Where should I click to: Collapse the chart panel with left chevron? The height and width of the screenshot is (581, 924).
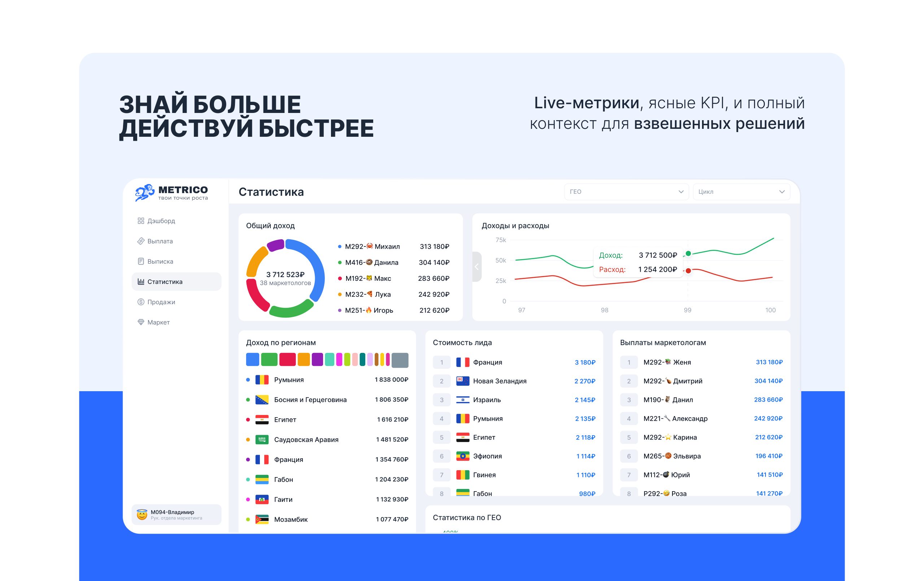(x=476, y=267)
